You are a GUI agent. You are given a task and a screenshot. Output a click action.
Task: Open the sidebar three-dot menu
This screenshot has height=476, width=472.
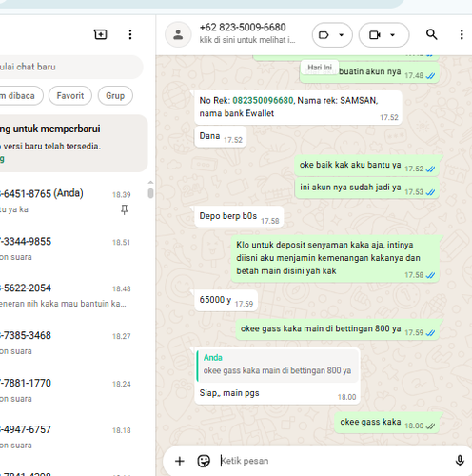click(x=130, y=34)
